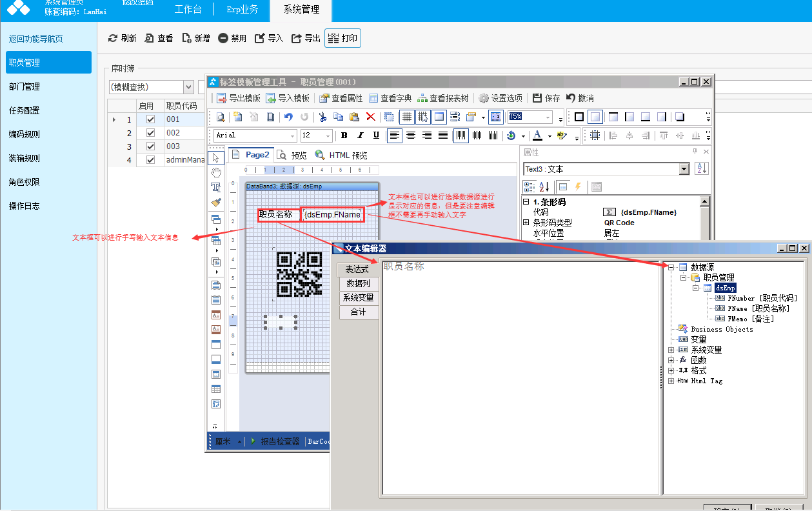Toggle the 启用 checkbox for row 001
812x511 pixels.
coord(150,119)
